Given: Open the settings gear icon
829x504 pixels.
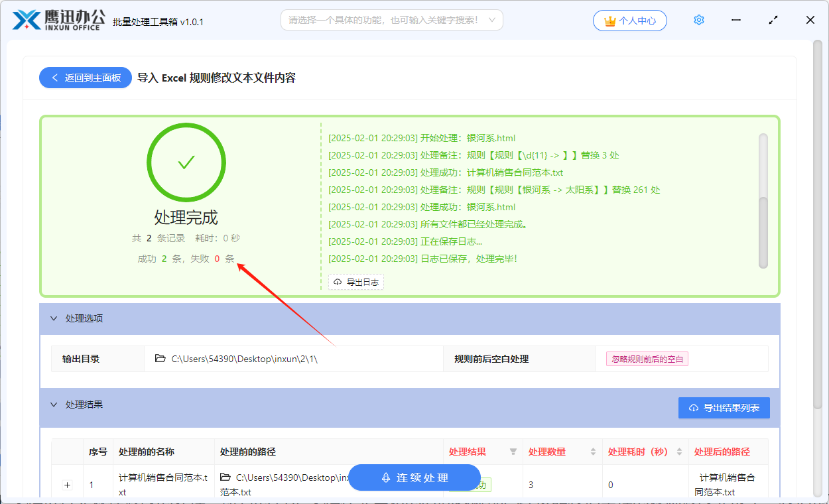Looking at the screenshot, I should coord(698,20).
